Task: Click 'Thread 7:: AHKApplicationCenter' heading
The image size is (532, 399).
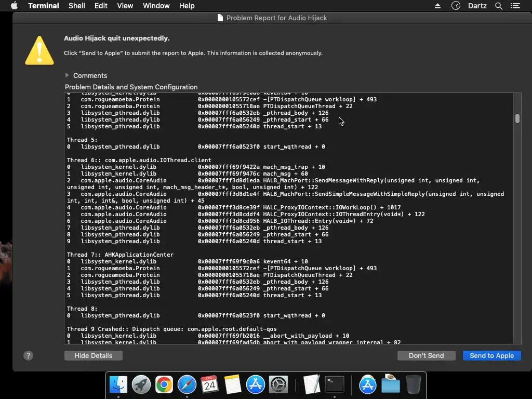Action: pyautogui.click(x=120, y=255)
